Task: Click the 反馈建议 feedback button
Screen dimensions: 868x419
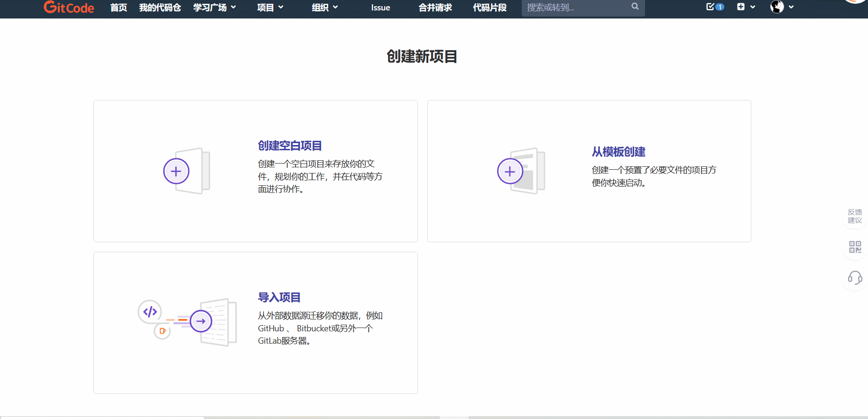Action: pos(855,216)
